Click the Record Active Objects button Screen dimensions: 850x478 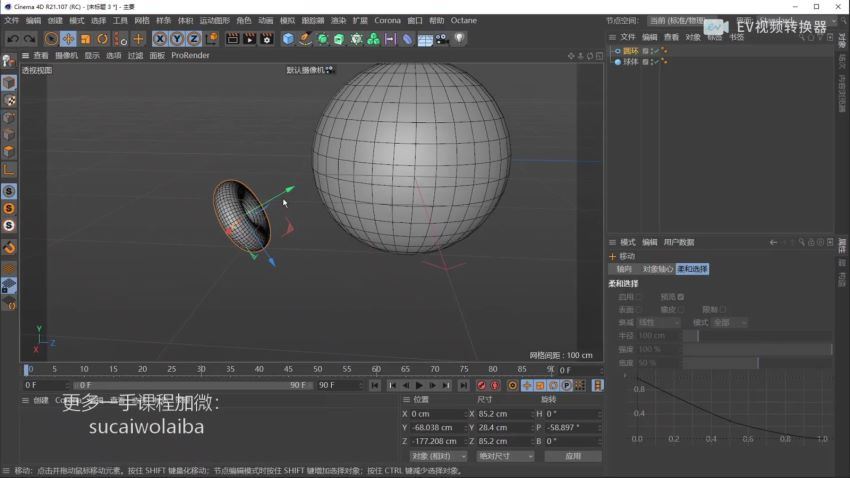(x=481, y=385)
